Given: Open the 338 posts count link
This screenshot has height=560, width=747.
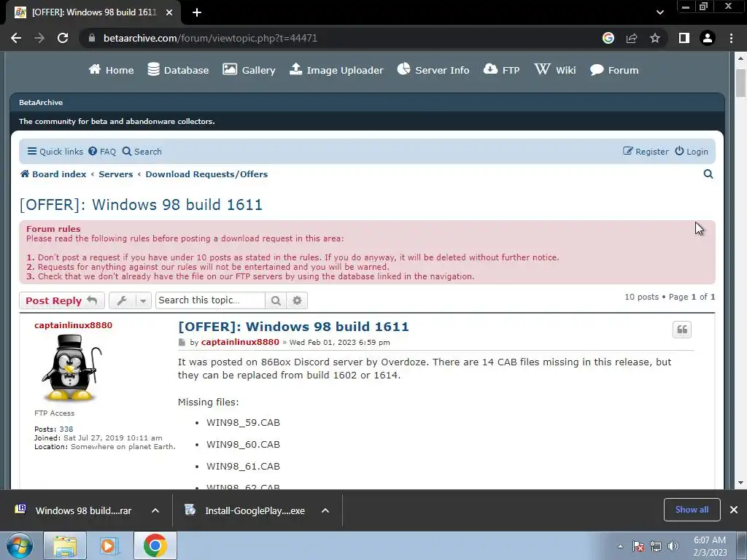Looking at the screenshot, I should (66, 429).
